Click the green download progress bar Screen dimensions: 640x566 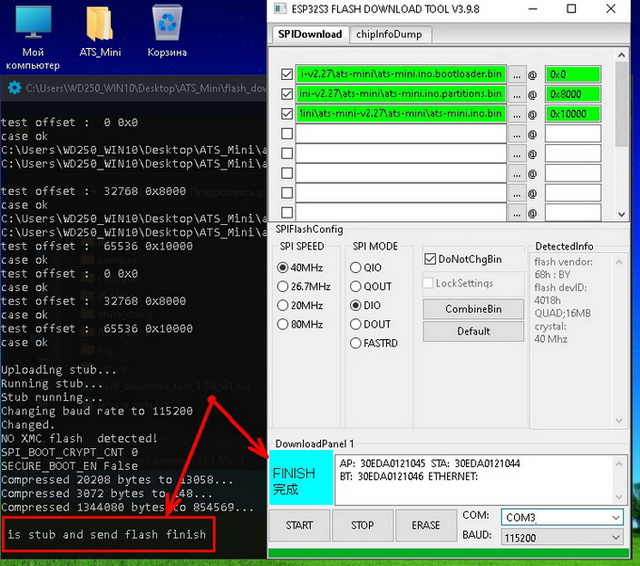pos(448,553)
